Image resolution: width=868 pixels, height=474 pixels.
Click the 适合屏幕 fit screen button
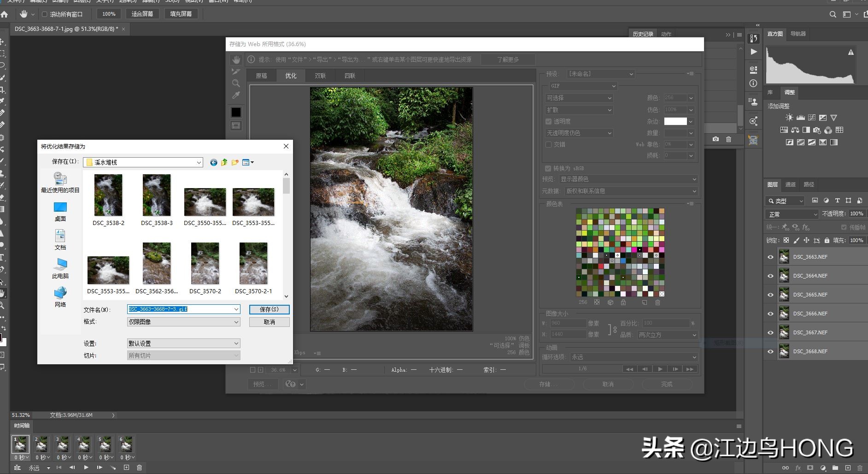point(142,14)
